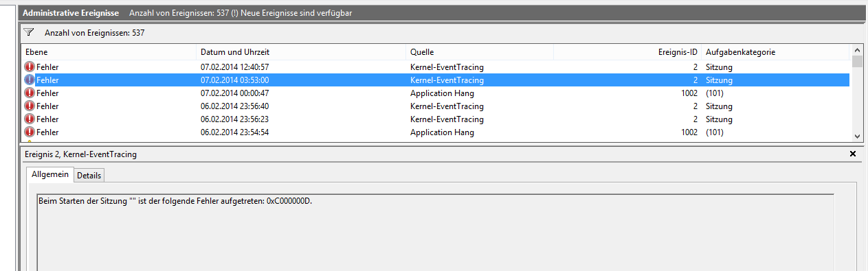Viewport: 868px width, 271px height.
Task: Sort by Datum und Uhrzeit column
Action: pyautogui.click(x=301, y=52)
